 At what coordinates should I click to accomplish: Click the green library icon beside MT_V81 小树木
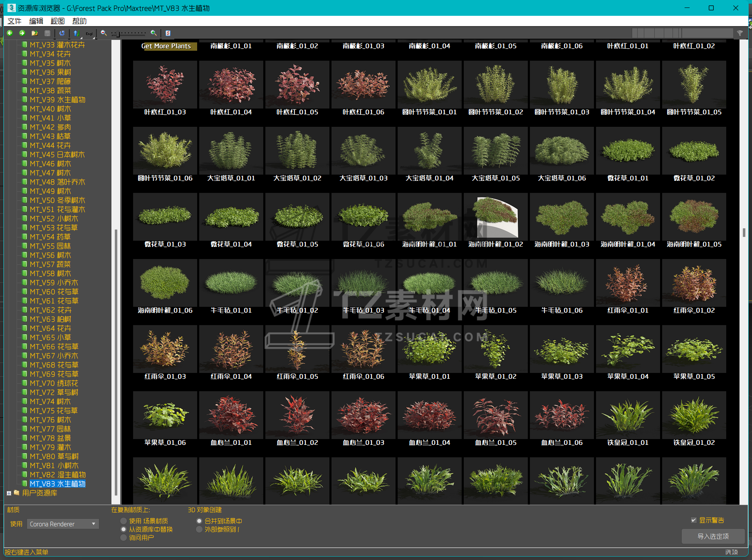[x=25, y=466]
